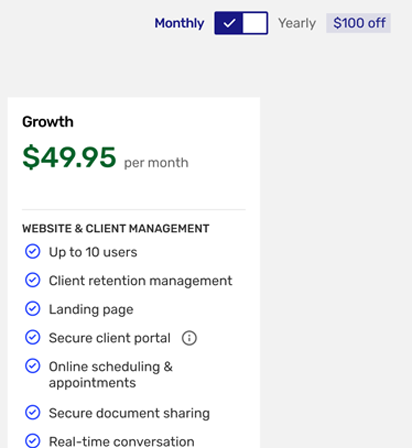
Task: Select the Up to 10 users feature
Action: (x=93, y=252)
